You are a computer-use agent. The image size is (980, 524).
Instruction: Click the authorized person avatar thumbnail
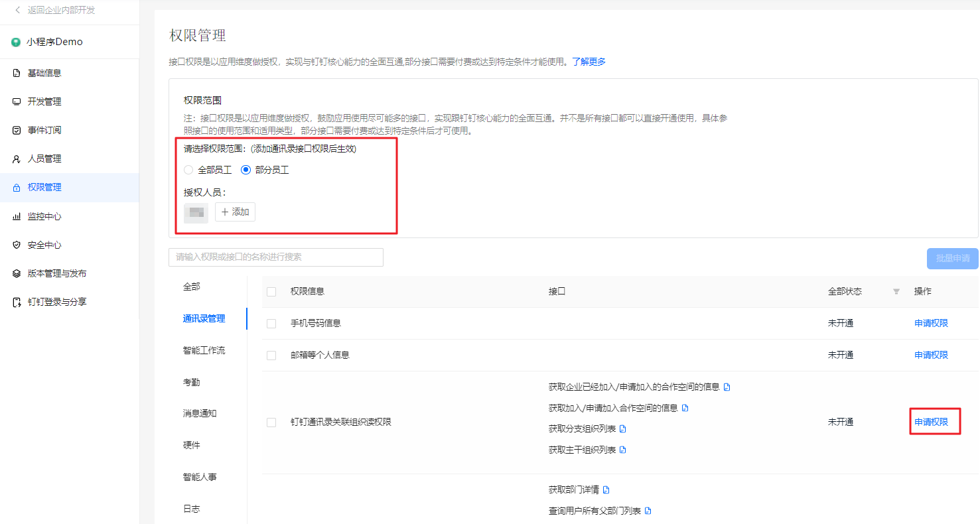pos(196,213)
